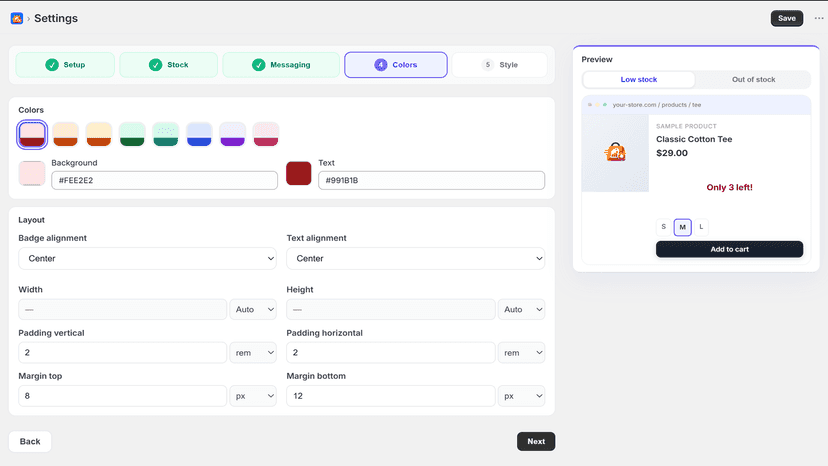828x466 pixels.
Task: Click the shopping bag product image in the preview
Action: (615, 153)
